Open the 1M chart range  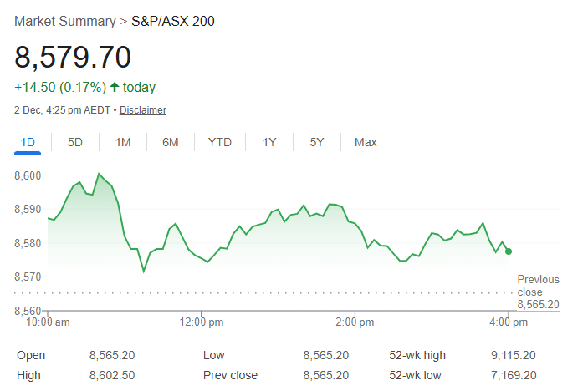123,142
